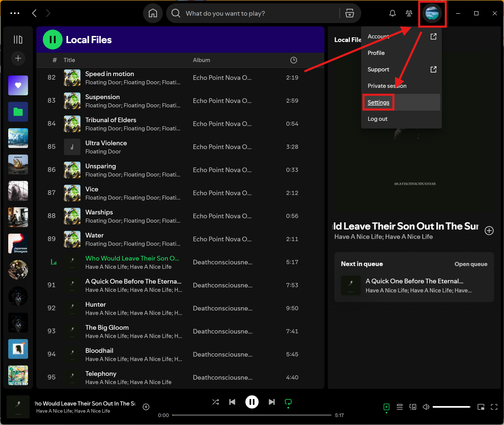Select the track 'Bloodhail'
This screenshot has height=425, width=504.
[x=180, y=354]
